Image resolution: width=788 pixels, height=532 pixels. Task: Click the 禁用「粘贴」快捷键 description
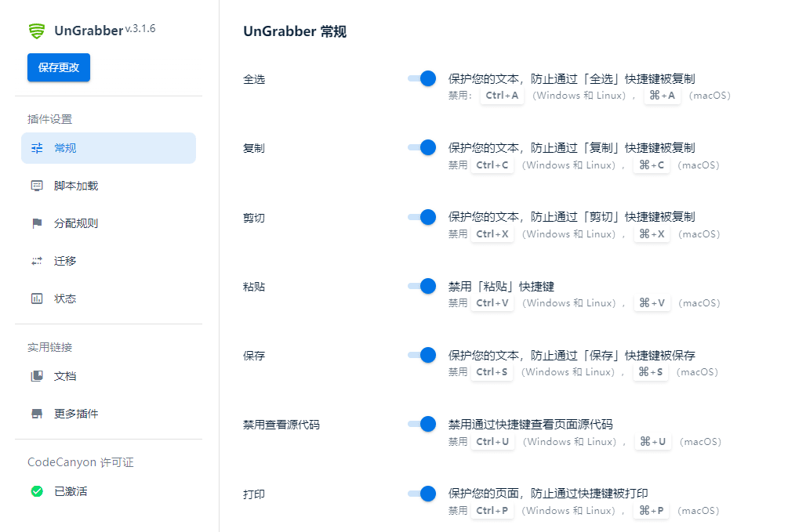pyautogui.click(x=501, y=286)
